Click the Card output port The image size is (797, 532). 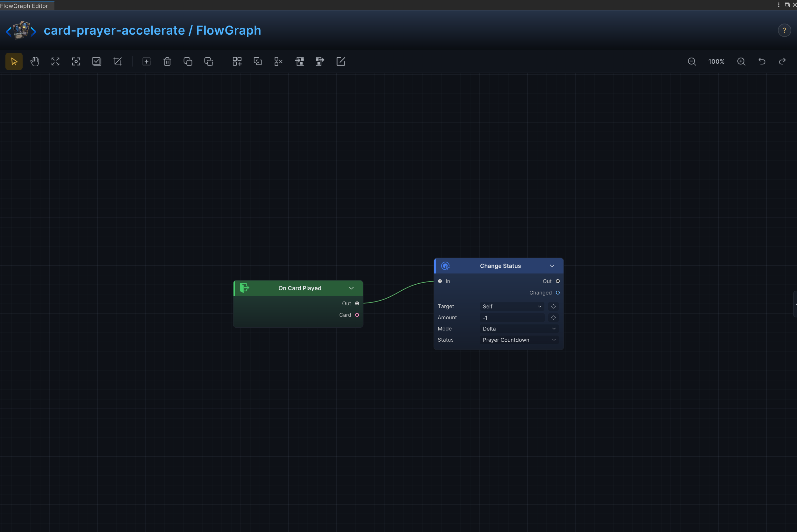click(357, 315)
